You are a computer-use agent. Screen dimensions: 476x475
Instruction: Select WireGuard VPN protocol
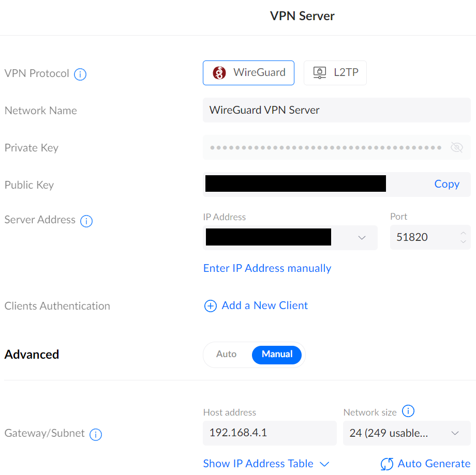tap(248, 73)
